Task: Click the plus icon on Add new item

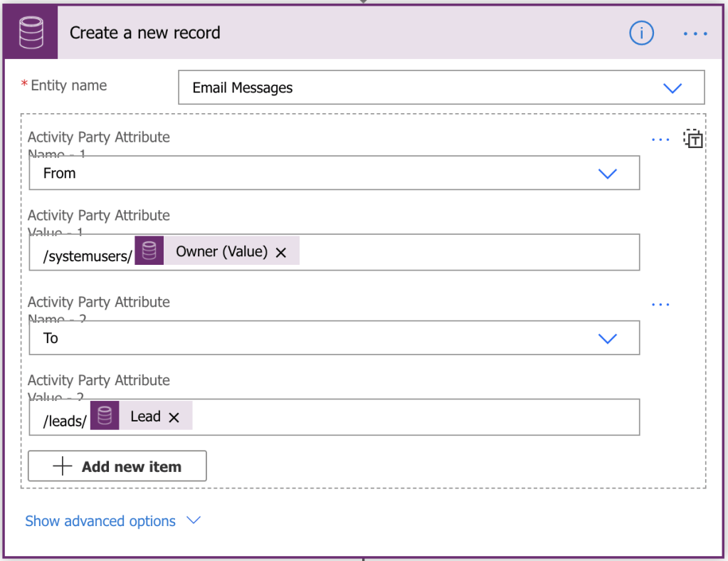Action: [x=64, y=466]
